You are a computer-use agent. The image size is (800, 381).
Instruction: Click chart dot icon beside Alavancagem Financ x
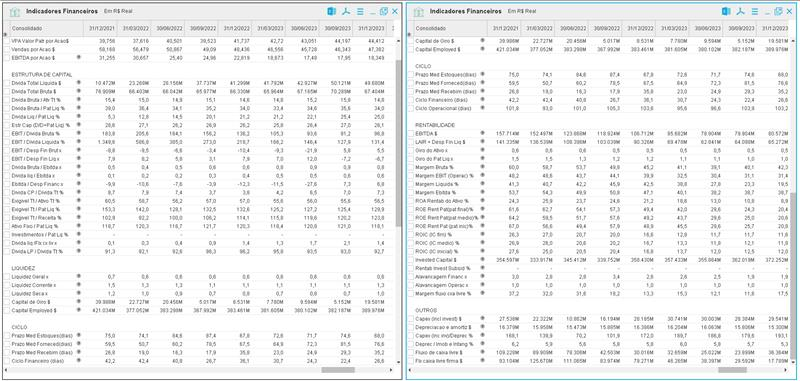482,276
